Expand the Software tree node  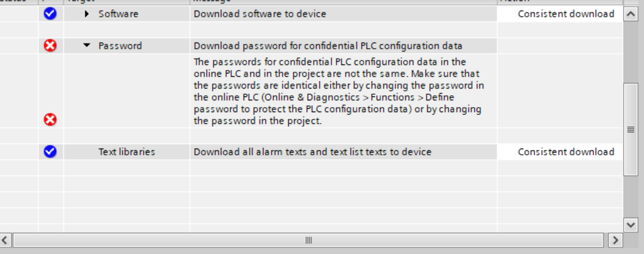[x=87, y=13]
